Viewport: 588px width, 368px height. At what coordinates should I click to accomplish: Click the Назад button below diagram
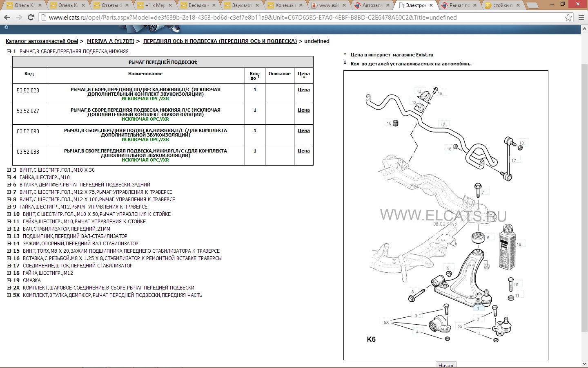pos(445,365)
